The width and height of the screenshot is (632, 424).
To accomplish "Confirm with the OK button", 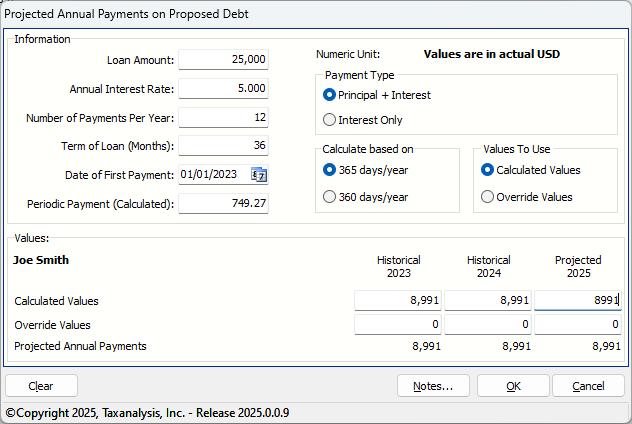I will point(513,386).
